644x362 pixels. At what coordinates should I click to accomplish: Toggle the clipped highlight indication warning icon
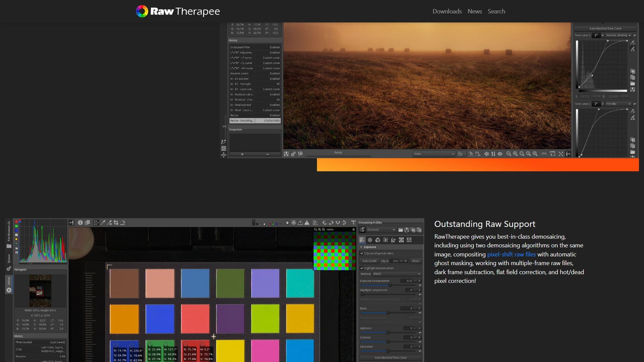[307, 223]
